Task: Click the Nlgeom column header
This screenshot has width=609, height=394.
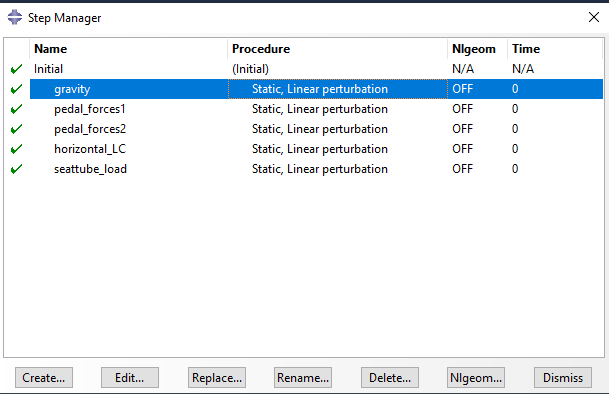Action: tap(478, 49)
